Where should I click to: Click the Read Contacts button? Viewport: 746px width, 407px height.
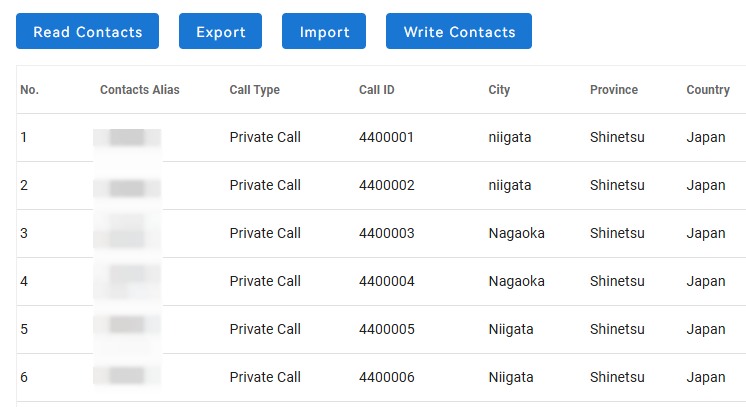[x=88, y=32]
